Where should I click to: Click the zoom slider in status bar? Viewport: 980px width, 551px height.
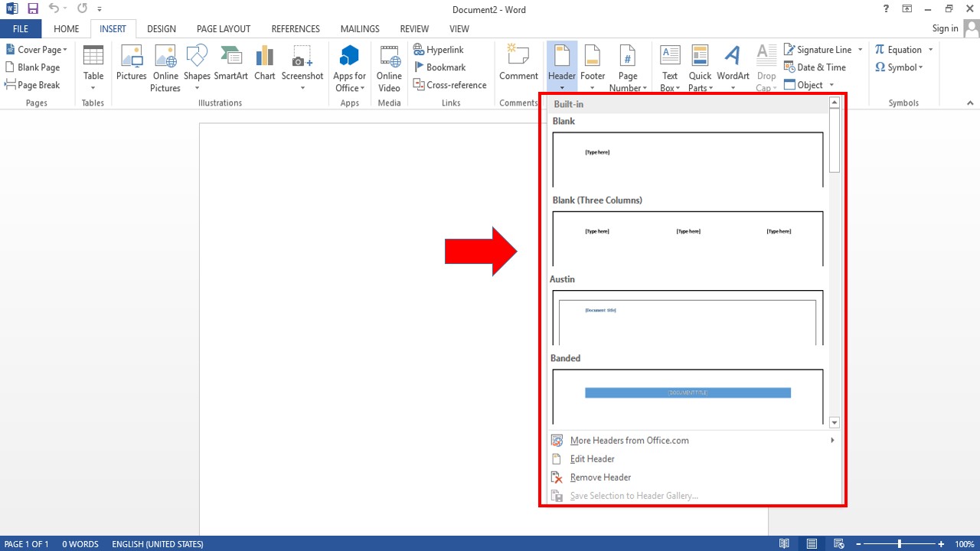point(900,544)
